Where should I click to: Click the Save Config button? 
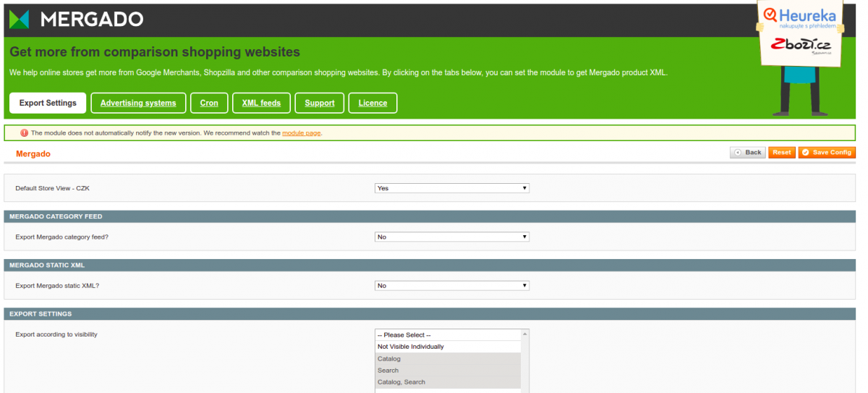coord(827,153)
